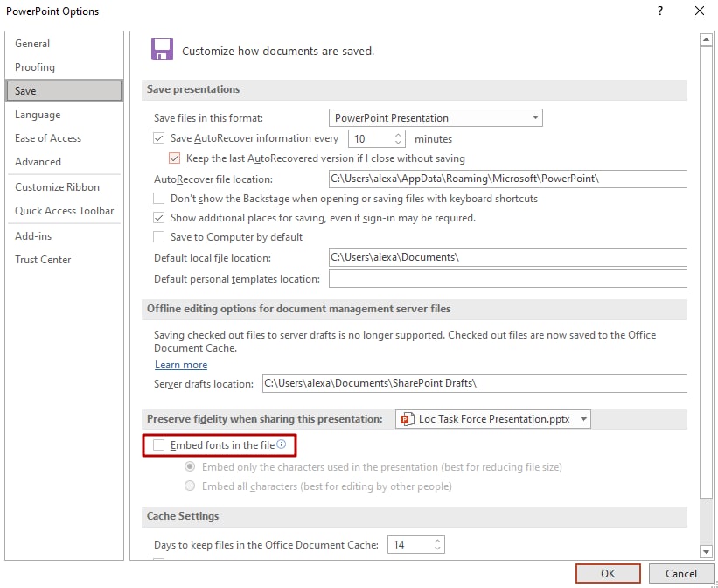This screenshot has width=718, height=588.
Task: Toggle Show additional places for saving checkbox
Action: 158,218
